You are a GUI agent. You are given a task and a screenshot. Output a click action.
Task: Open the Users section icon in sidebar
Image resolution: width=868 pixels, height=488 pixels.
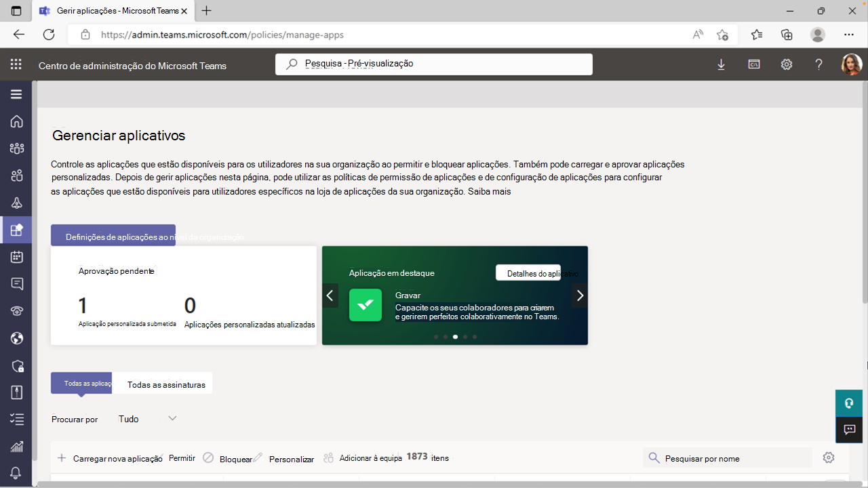[16, 176]
